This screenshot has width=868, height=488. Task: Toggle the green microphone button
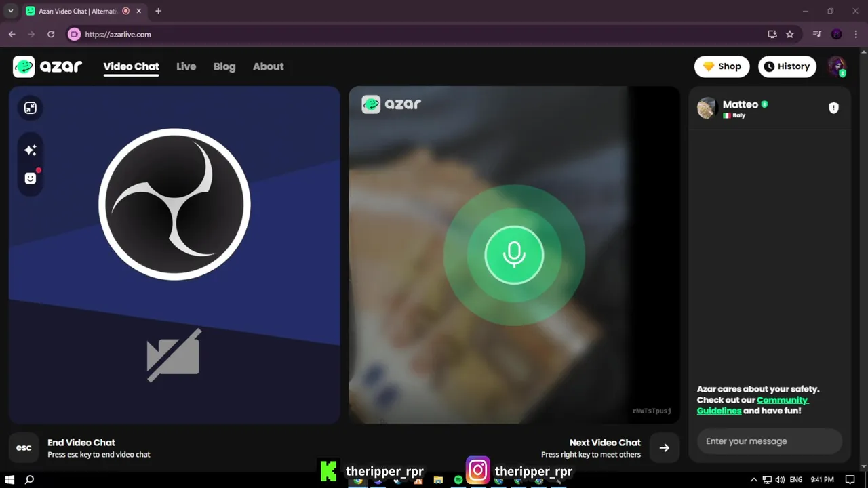click(x=514, y=255)
